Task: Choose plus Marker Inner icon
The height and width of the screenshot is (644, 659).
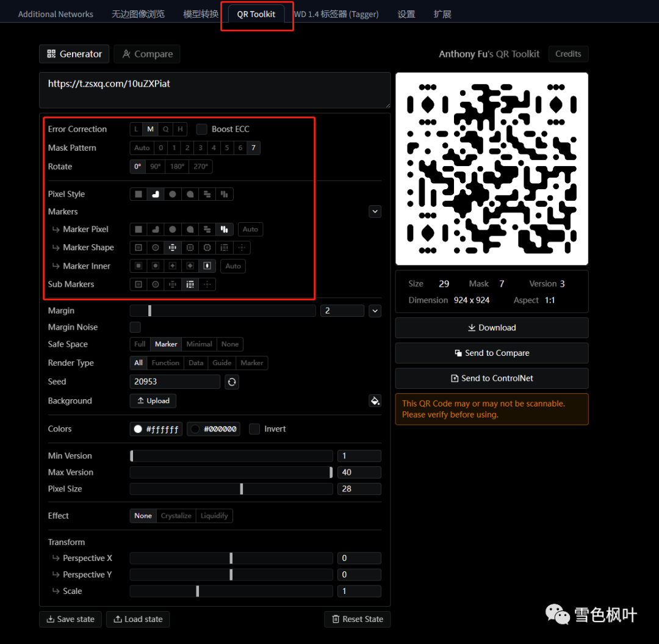Action: 173,266
